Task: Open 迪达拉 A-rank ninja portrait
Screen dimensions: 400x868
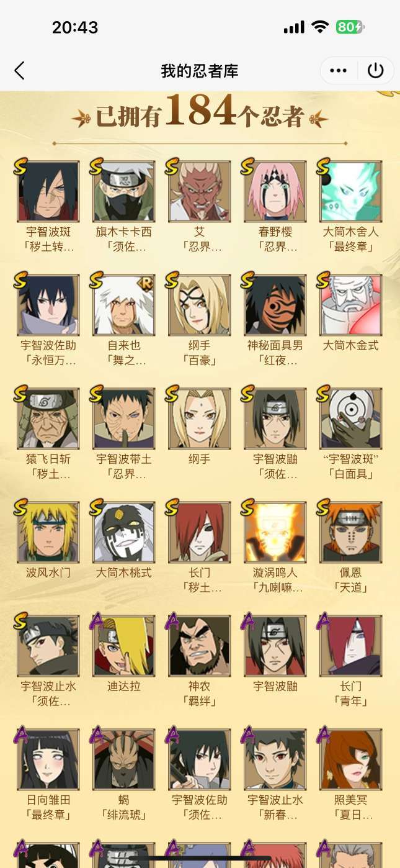Action: click(124, 646)
